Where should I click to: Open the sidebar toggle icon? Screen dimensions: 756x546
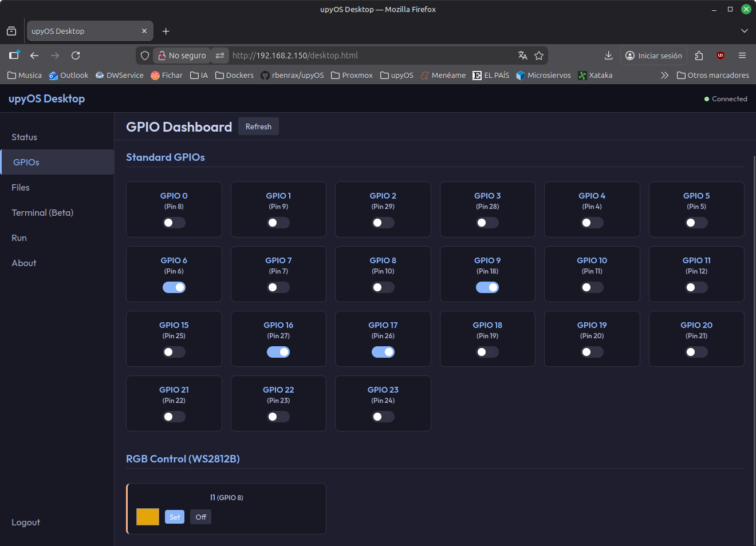[x=14, y=56]
